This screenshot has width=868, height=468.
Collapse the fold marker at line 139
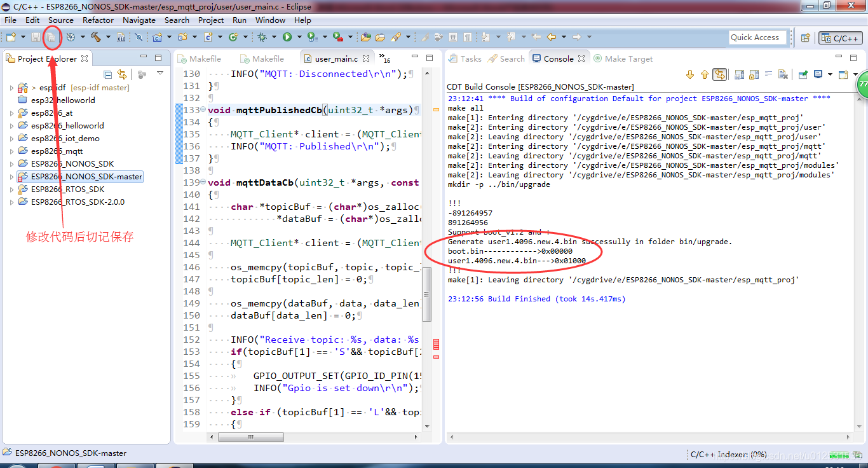[203, 182]
